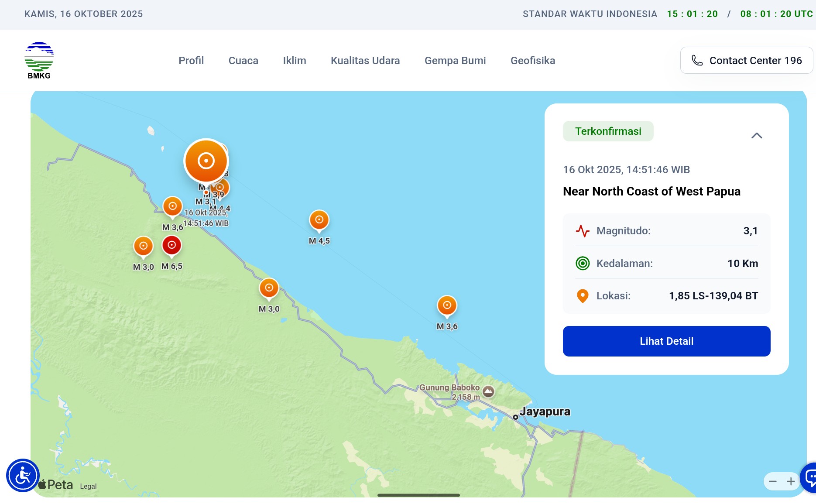This screenshot has width=816, height=504.
Task: Open the Cuaca menu
Action: click(x=243, y=61)
